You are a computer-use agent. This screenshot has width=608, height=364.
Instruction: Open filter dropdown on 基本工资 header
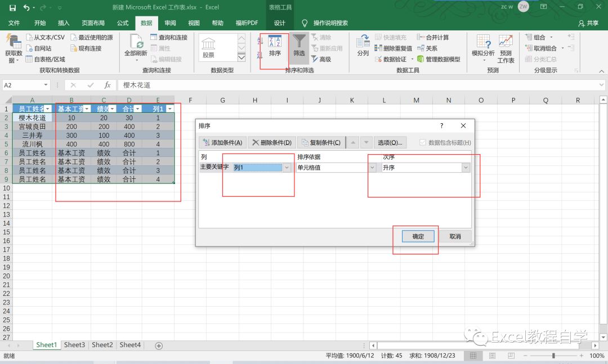87,109
